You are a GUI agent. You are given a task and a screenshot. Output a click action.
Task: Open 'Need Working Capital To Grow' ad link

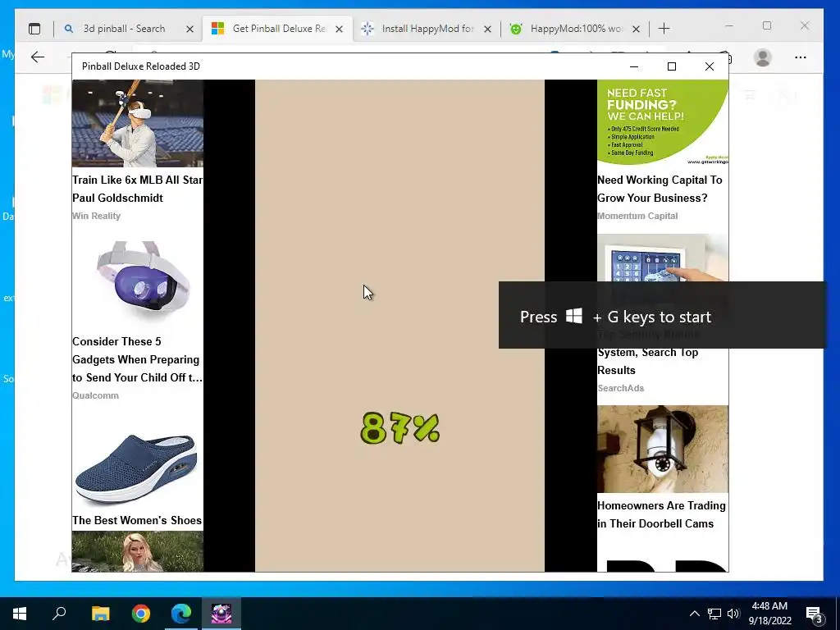[660, 189]
